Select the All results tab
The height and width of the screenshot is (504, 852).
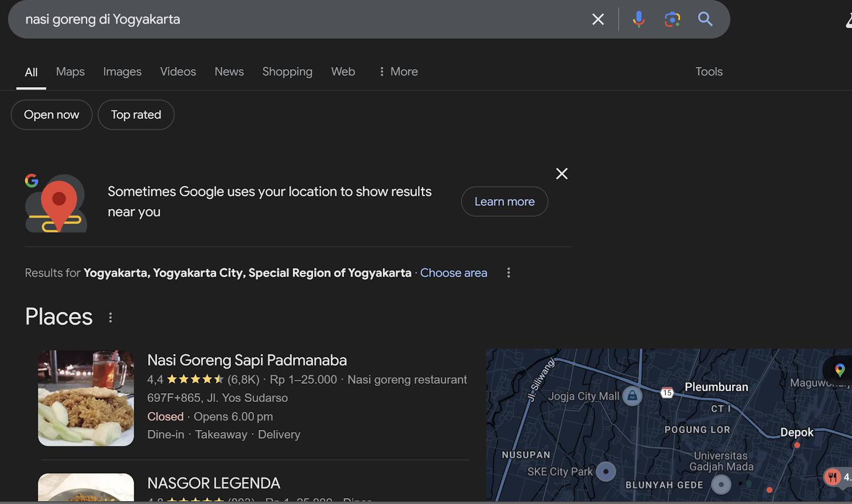pos(31,72)
